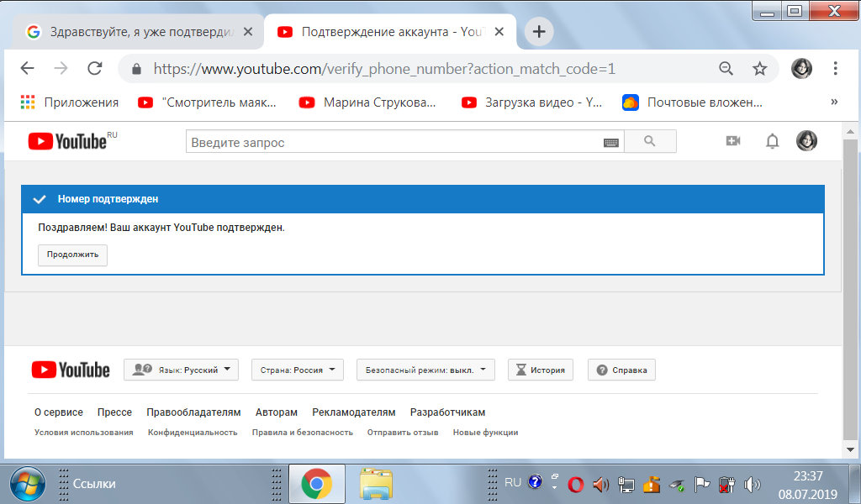Viewport: 861px width, 504px height.
Task: Go back with the browser back arrow
Action: tap(28, 68)
